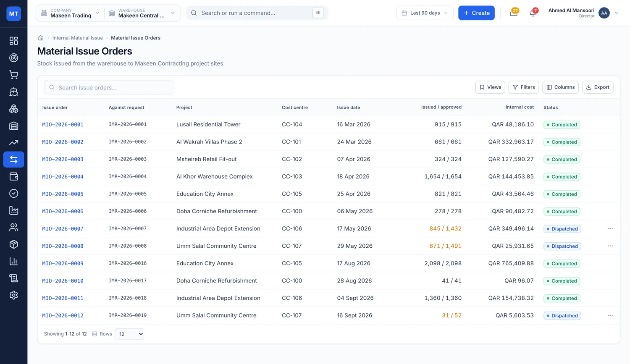Click request IMR-2026-0016

click(128, 263)
